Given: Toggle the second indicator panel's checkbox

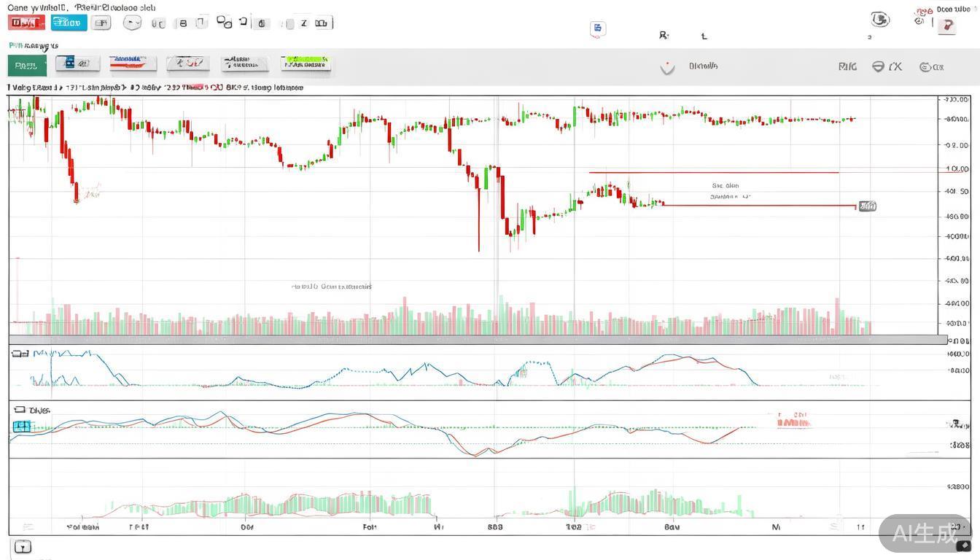Looking at the screenshot, I should tap(20, 410).
